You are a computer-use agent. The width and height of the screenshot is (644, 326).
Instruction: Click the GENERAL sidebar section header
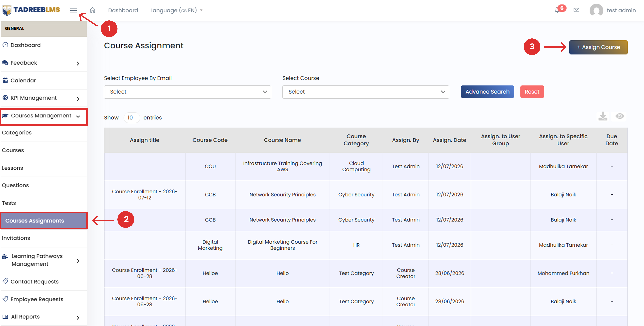click(44, 29)
